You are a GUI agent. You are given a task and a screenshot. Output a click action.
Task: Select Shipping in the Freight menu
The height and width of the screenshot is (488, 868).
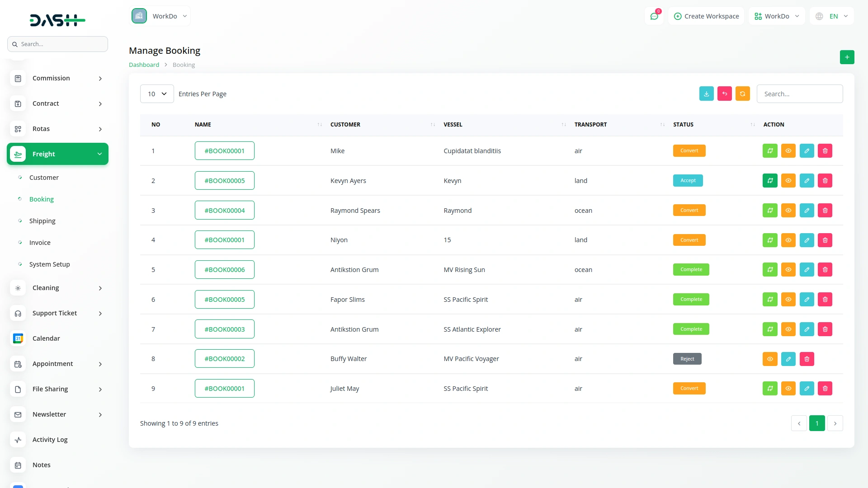point(42,221)
